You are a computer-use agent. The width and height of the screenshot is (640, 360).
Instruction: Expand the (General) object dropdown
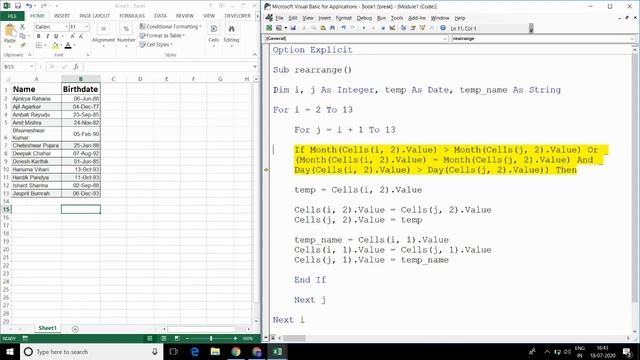pos(445,38)
